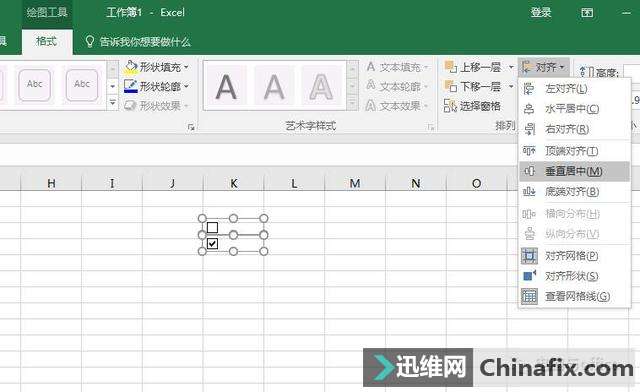Image resolution: width=640 pixels, height=392 pixels.
Task: Open Shape Effects (形状效果) dropdown
Action: tap(157, 106)
